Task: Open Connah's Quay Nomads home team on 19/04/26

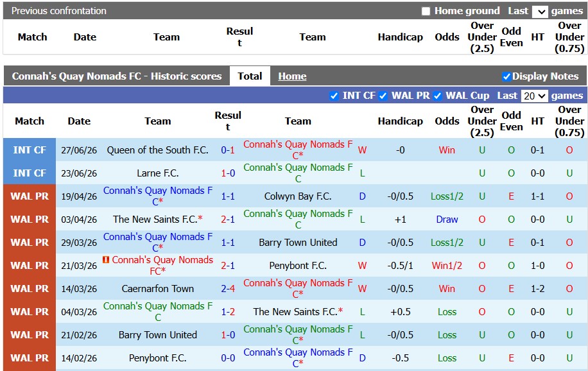Action: pyautogui.click(x=157, y=196)
